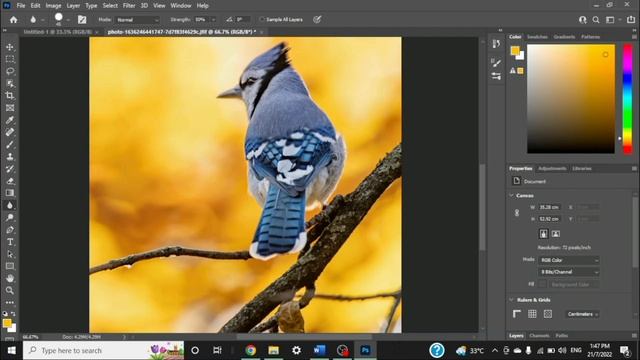The width and height of the screenshot is (640, 360).
Task: Collapse the Rulers & Grids section
Action: click(511, 300)
